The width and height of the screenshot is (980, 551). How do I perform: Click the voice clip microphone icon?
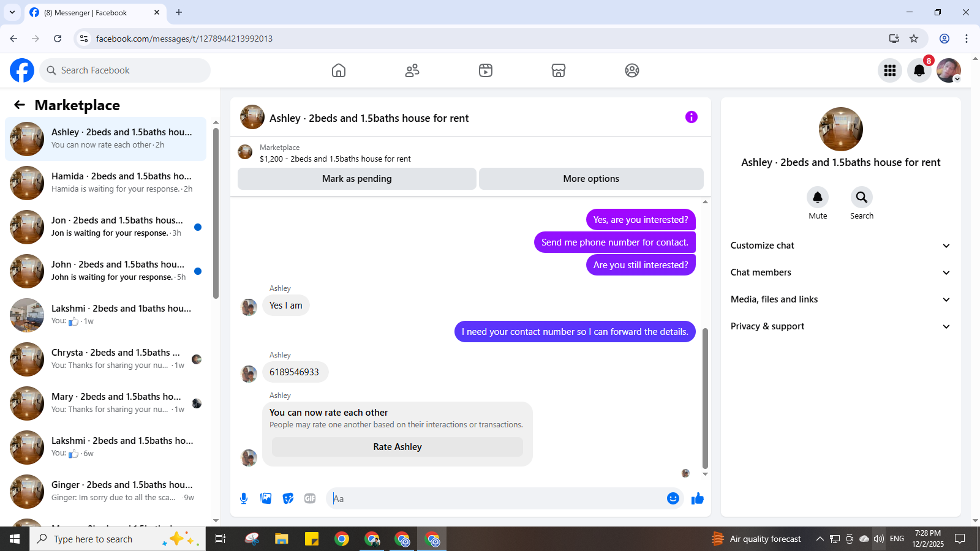pos(244,498)
